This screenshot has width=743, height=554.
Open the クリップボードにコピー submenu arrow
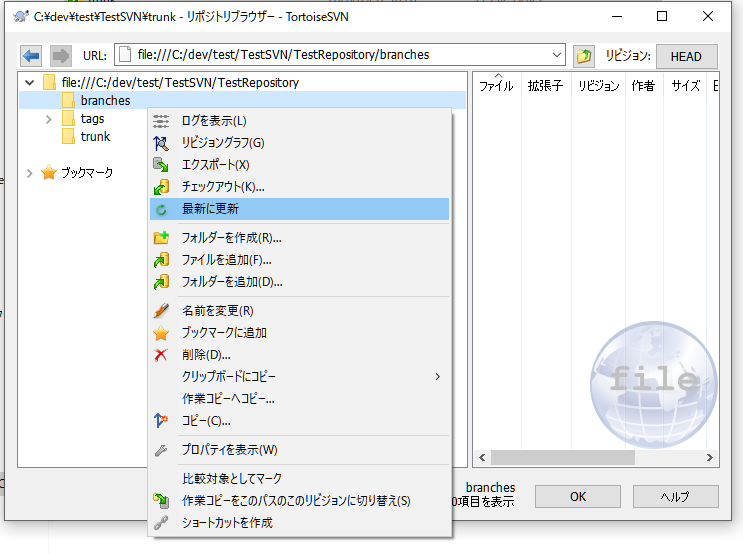(x=437, y=377)
